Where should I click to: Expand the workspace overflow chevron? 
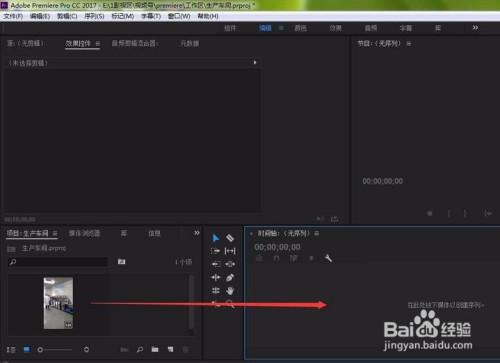475,28
